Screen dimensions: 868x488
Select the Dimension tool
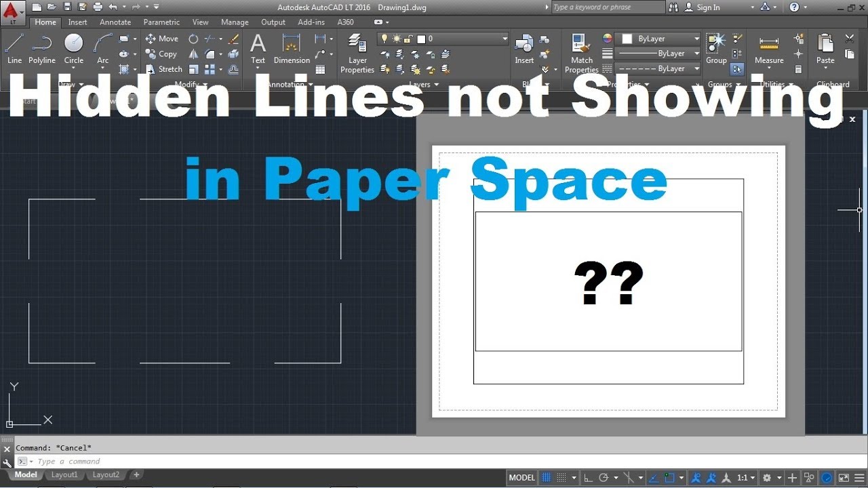coord(292,48)
